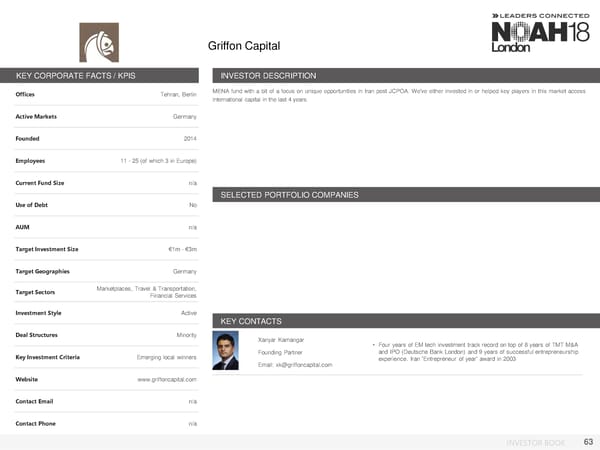Click the Griffon Capital horse logo

[99, 42]
